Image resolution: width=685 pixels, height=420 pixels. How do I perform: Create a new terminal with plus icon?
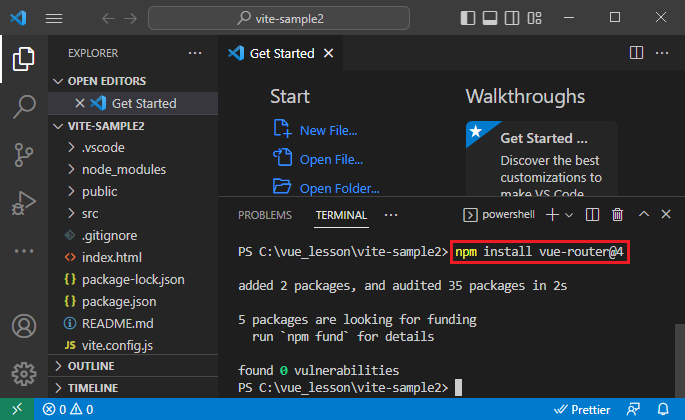coord(552,215)
